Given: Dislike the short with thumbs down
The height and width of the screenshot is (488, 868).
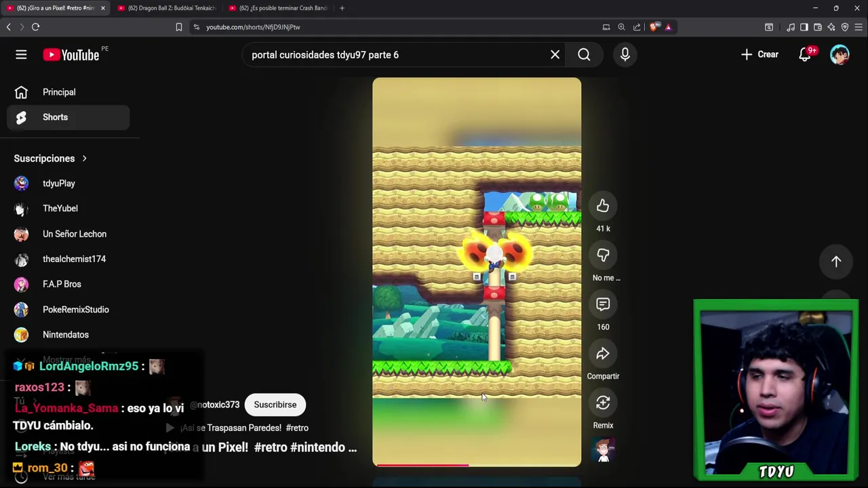Looking at the screenshot, I should 603,255.
